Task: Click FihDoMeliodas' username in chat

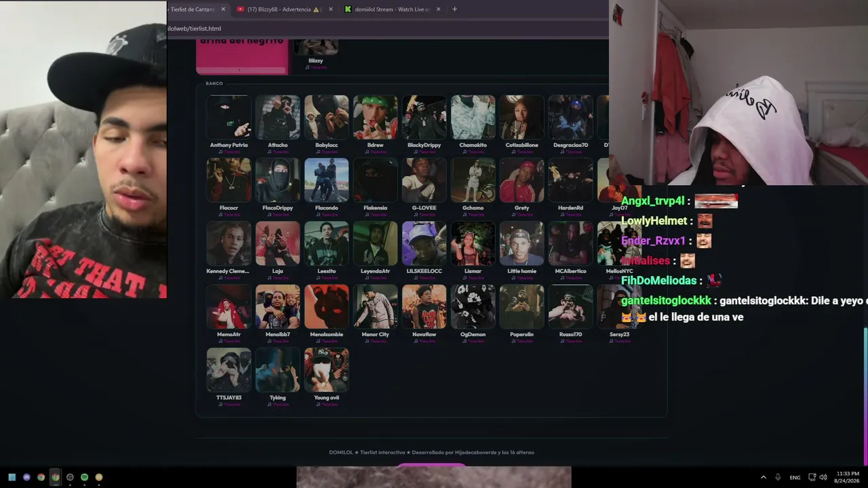Action: tap(659, 281)
